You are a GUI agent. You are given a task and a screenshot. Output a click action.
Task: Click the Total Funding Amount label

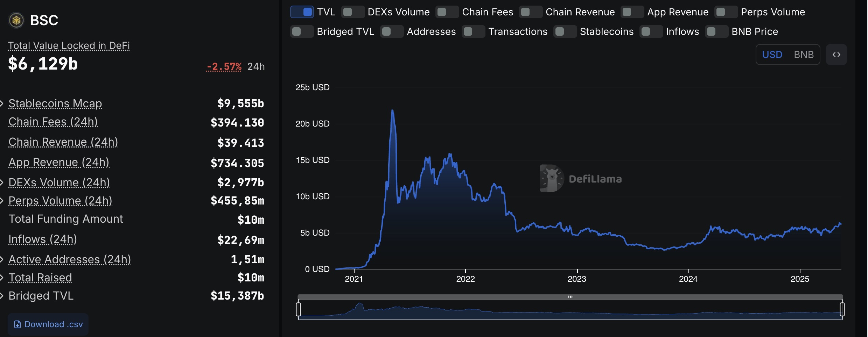66,219
